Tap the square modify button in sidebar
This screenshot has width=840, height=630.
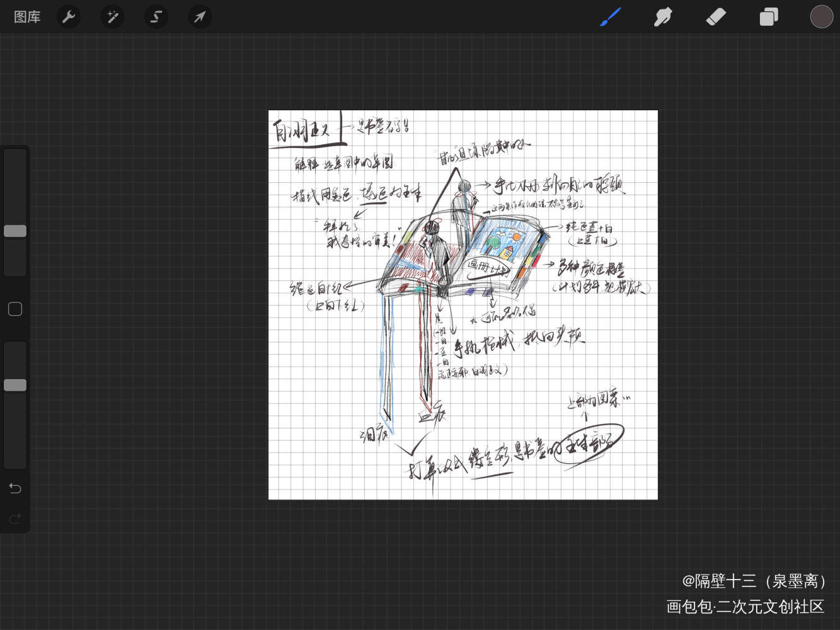[x=15, y=309]
